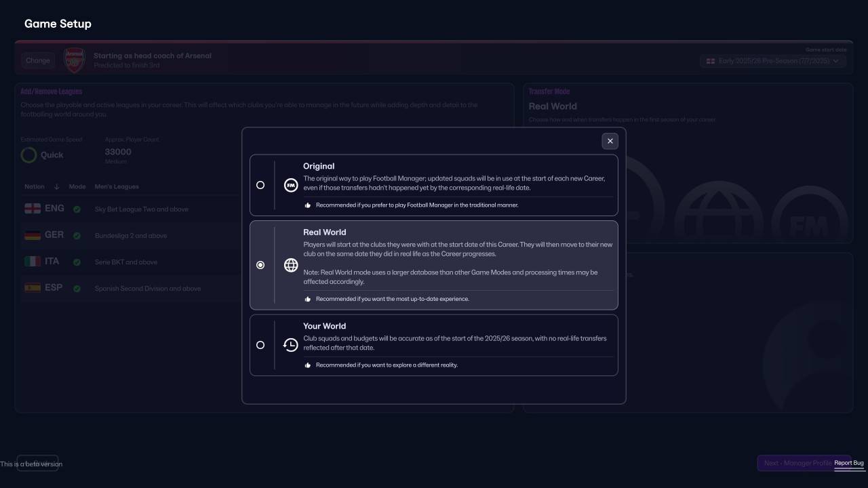Screen dimensions: 868x488
Task: Select the Original radio button
Action: (260, 185)
